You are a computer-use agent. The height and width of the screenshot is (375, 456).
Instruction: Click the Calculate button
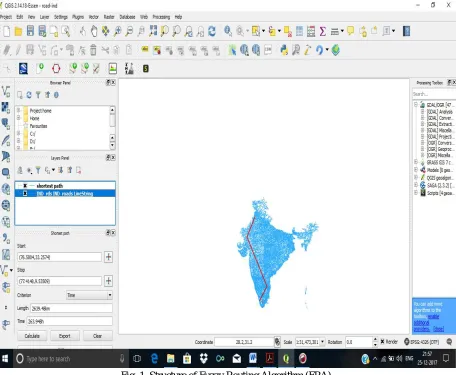pyautogui.click(x=32, y=336)
